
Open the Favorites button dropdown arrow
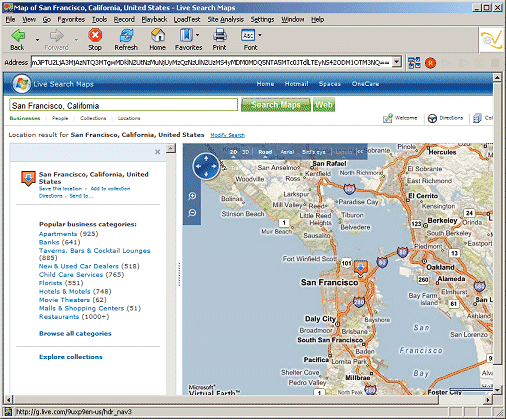(x=198, y=35)
